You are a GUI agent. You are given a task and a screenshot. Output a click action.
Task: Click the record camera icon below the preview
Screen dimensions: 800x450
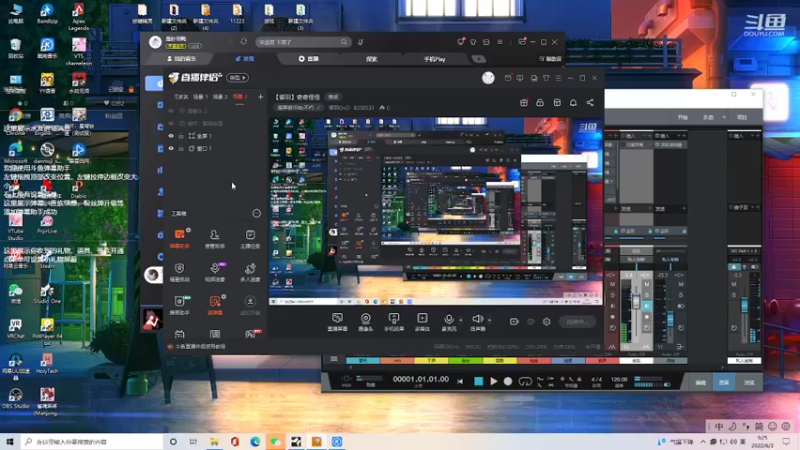514,322
